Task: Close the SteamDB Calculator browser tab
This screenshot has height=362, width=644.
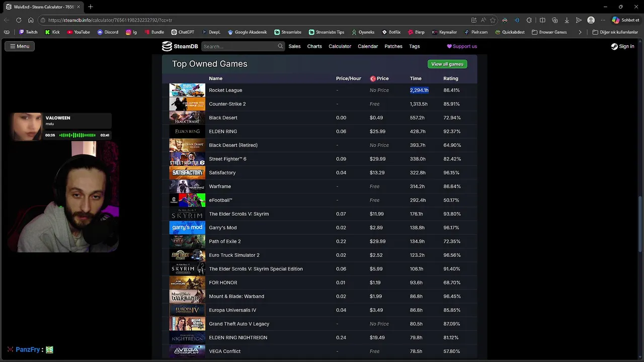Action: point(78,7)
